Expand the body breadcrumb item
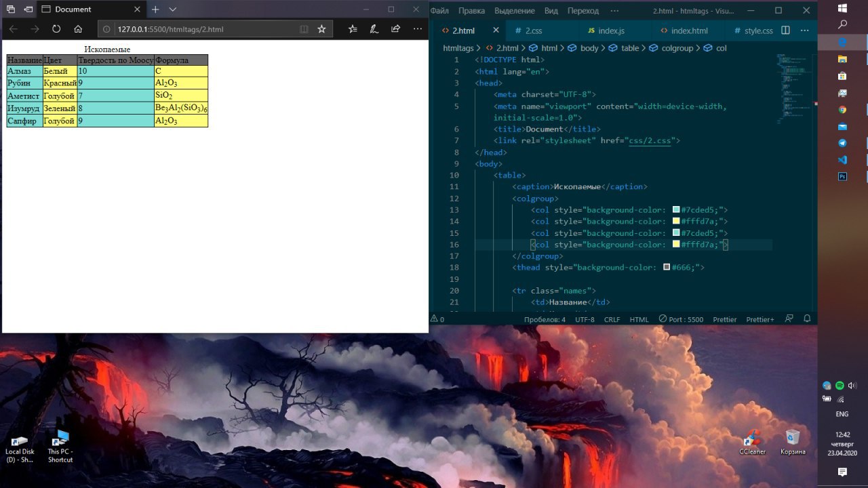The image size is (868, 488). click(x=589, y=48)
